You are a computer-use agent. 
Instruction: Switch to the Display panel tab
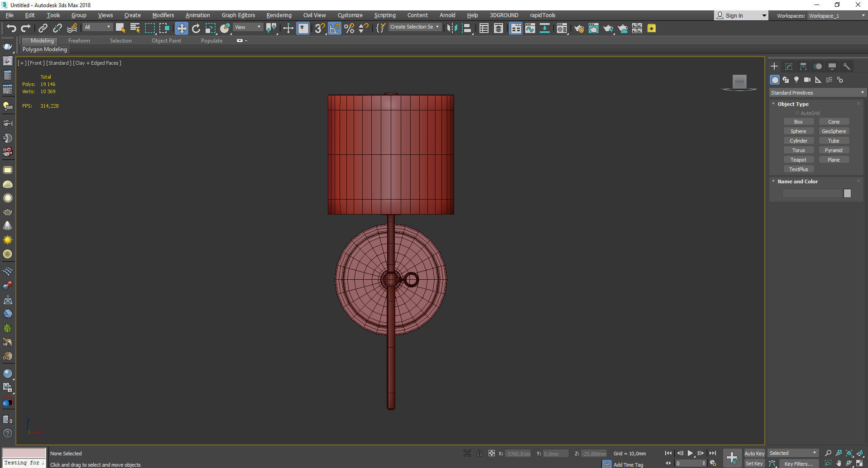pyautogui.click(x=832, y=66)
